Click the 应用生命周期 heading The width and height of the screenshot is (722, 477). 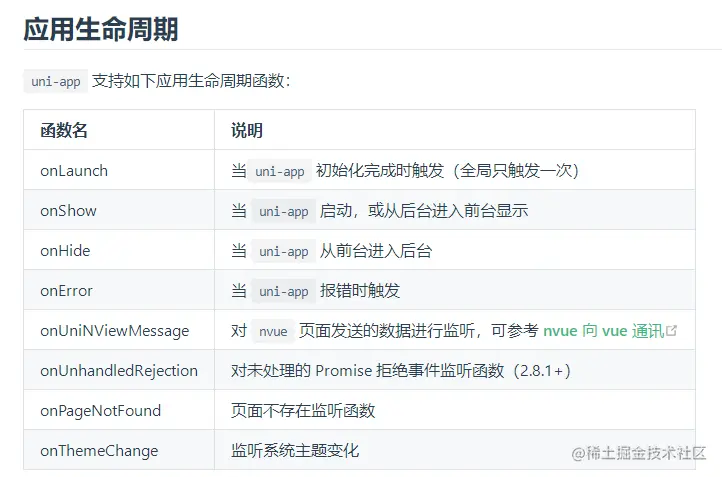(101, 29)
